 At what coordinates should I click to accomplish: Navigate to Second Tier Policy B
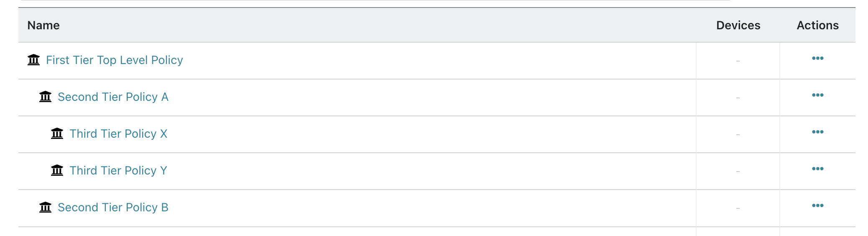pyautogui.click(x=113, y=208)
